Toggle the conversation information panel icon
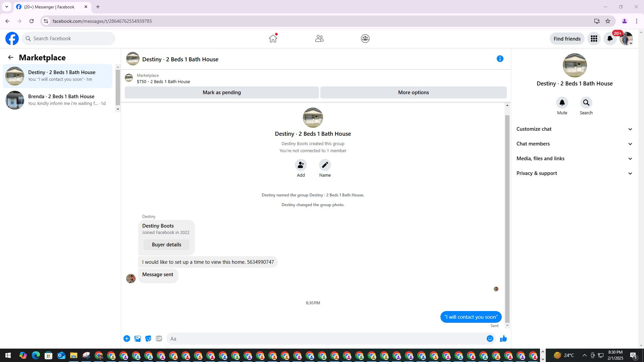Screen dimensions: 644x362 [500, 59]
